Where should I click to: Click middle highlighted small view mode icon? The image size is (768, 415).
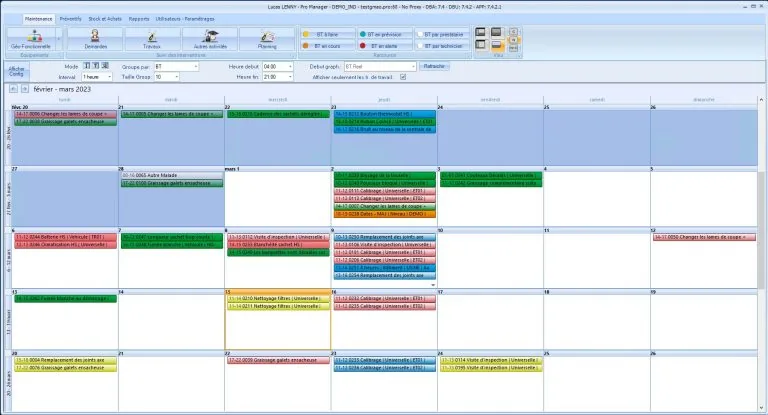(x=513, y=40)
